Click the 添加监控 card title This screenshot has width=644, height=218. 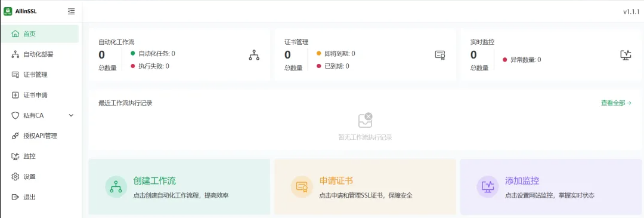522,180
